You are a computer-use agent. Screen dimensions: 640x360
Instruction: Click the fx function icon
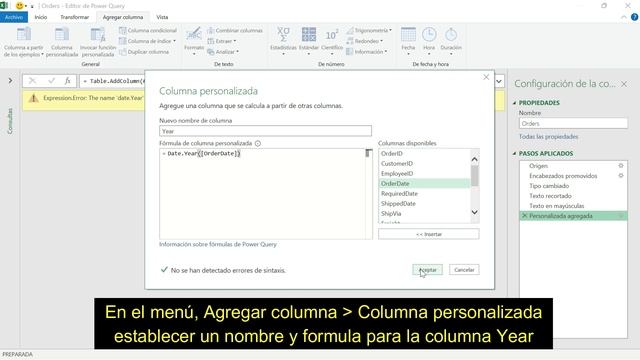(68, 81)
